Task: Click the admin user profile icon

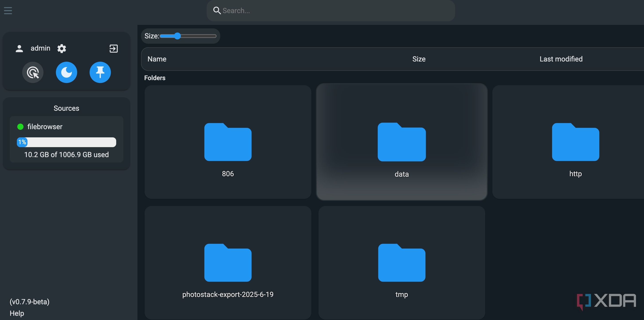Action: 19,48
